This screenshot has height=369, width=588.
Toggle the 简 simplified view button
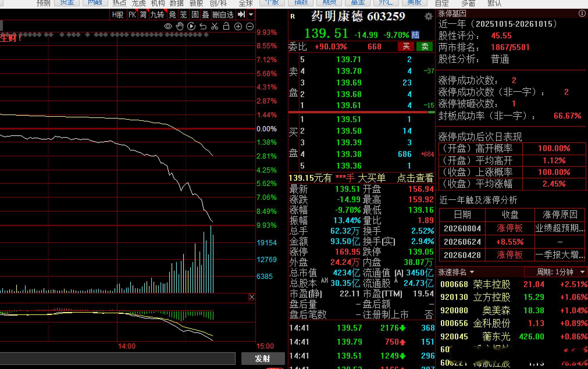click(x=143, y=15)
